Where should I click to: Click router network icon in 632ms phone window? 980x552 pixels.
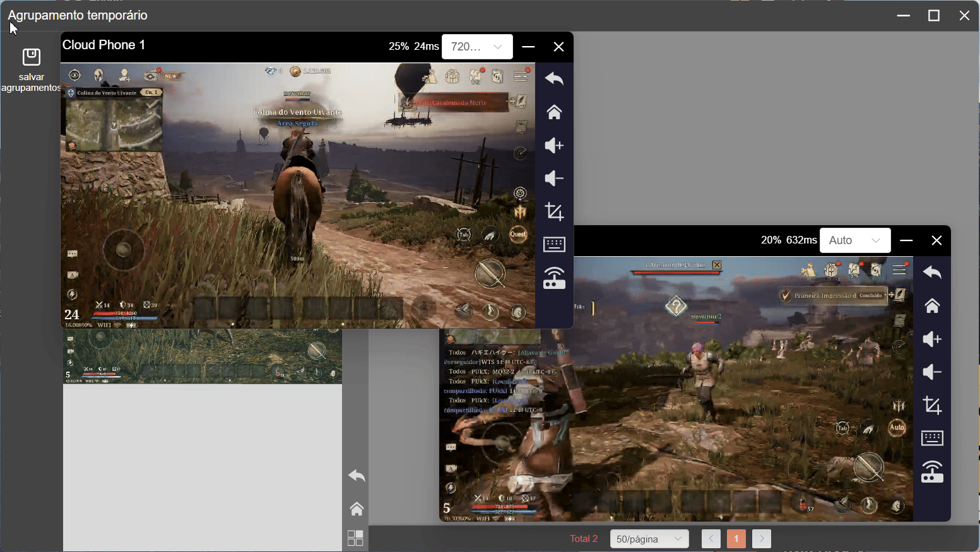[932, 471]
